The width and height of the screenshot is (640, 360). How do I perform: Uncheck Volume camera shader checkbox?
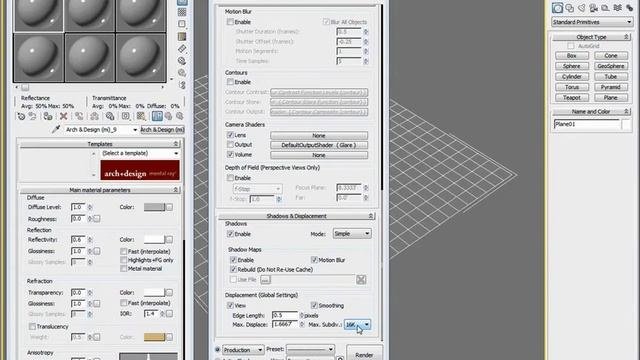tap(230, 154)
